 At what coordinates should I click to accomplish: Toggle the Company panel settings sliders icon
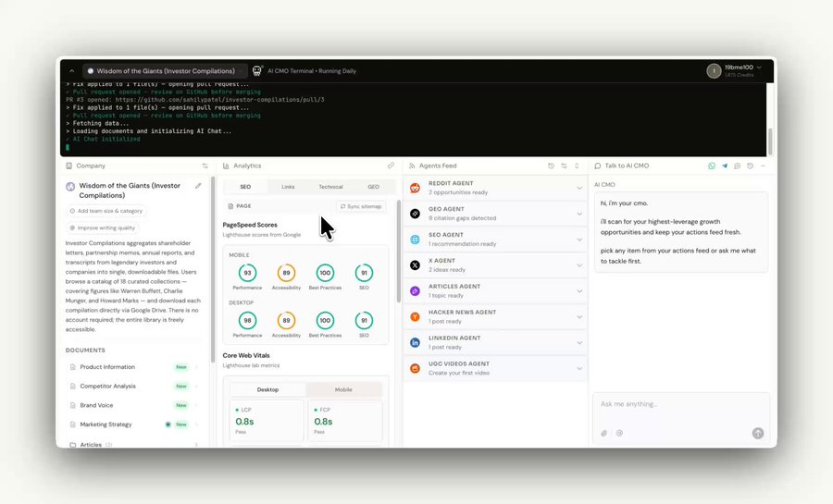[x=205, y=166]
